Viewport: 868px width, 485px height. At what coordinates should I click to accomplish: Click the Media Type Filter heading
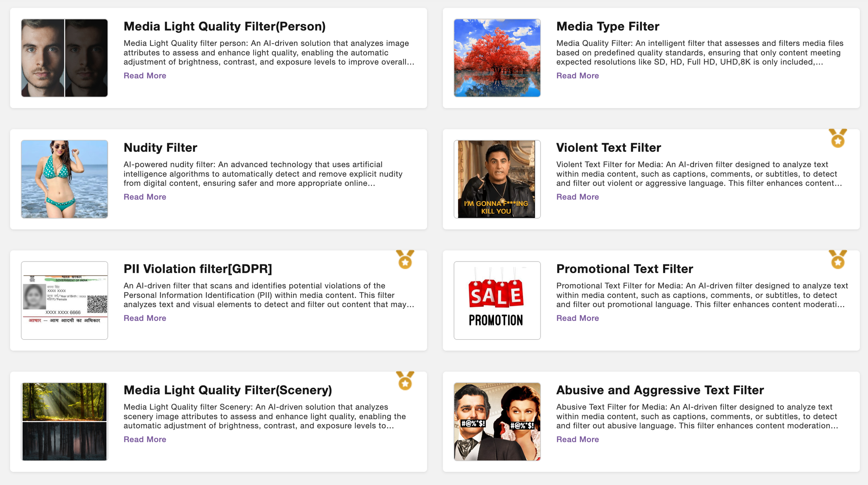click(608, 26)
